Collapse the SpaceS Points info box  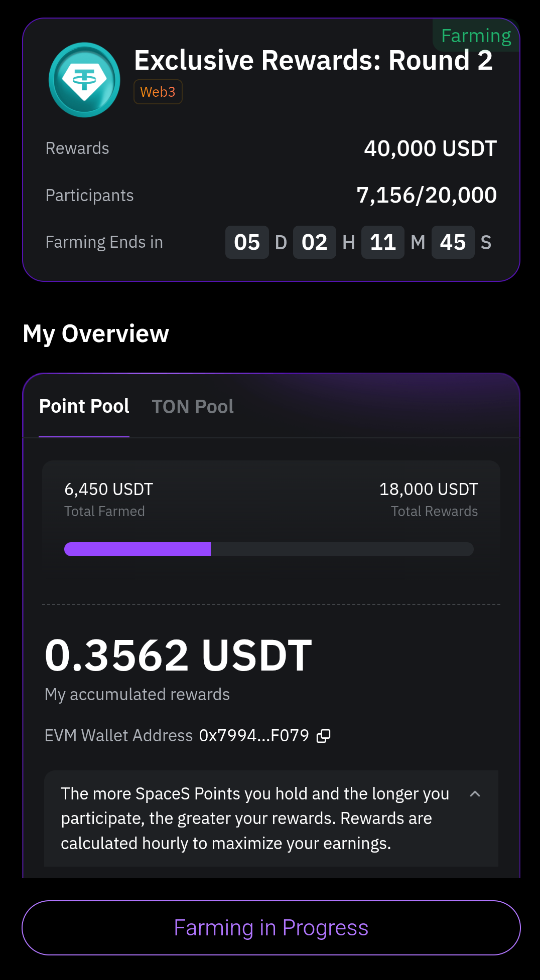click(475, 794)
